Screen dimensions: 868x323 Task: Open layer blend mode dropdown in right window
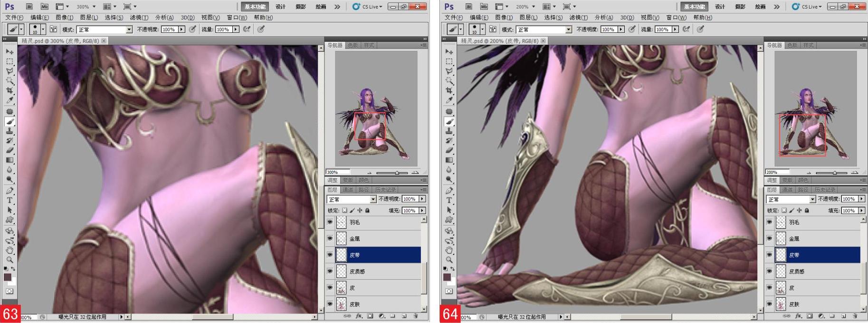pos(791,199)
